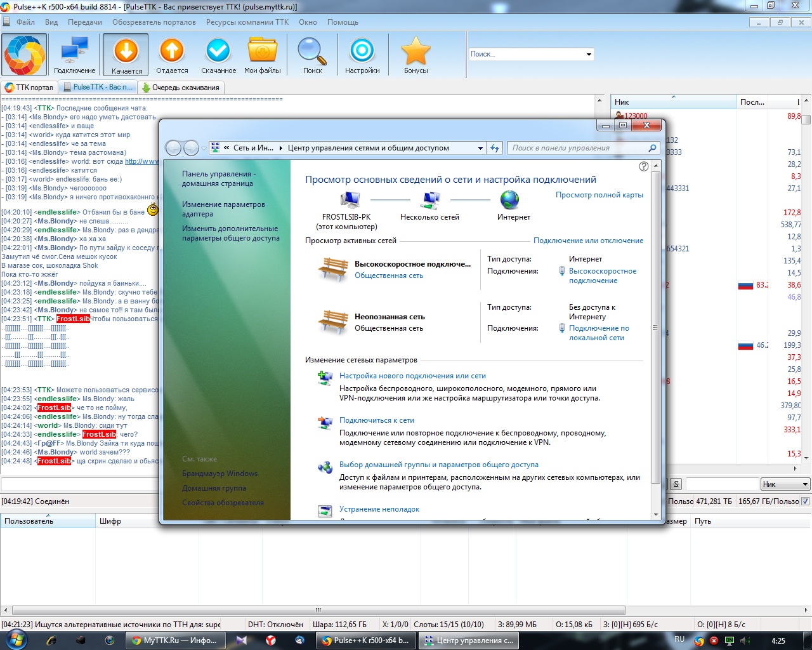Go forward in the Control Panel window
Image resolution: width=812 pixels, height=650 pixels.
pos(191,148)
